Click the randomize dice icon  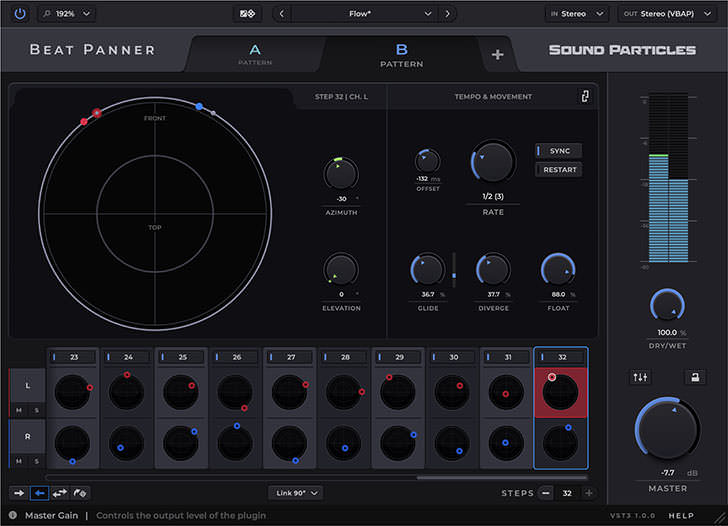tap(247, 14)
